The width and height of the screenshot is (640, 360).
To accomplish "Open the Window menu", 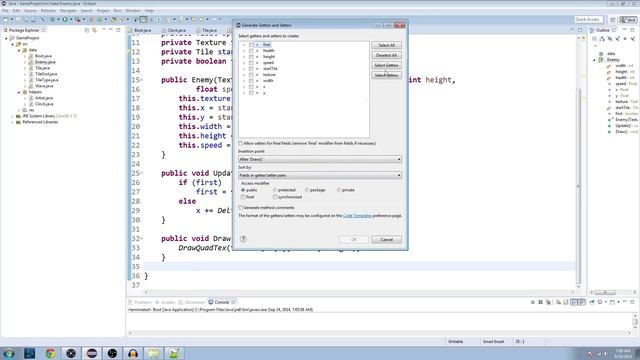I will (x=133, y=11).
